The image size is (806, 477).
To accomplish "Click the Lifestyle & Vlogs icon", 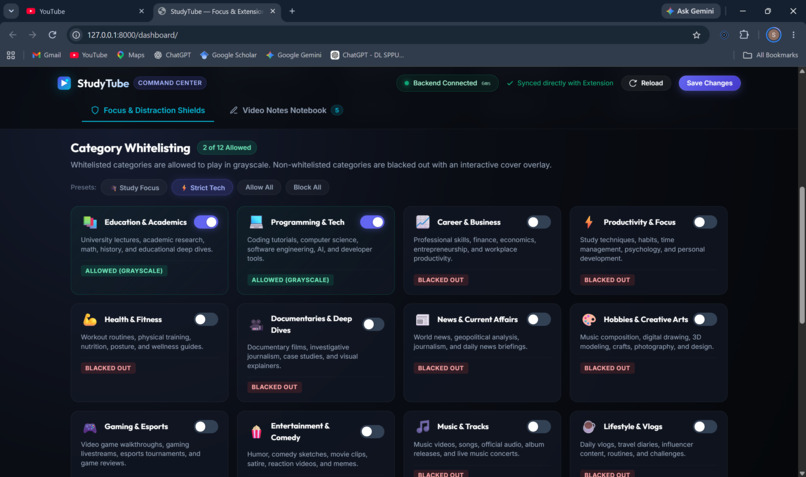I will click(589, 427).
